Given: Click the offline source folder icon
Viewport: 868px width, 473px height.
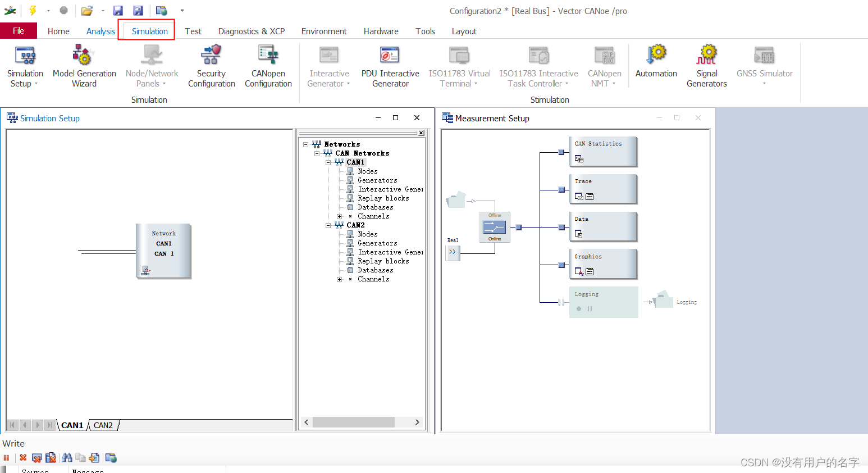Looking at the screenshot, I should click(456, 199).
